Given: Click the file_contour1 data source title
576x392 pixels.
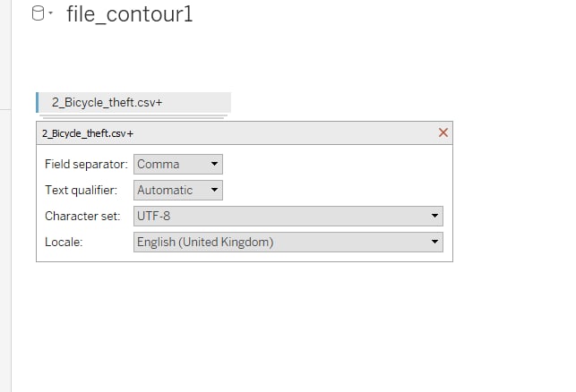Looking at the screenshot, I should (x=129, y=14).
